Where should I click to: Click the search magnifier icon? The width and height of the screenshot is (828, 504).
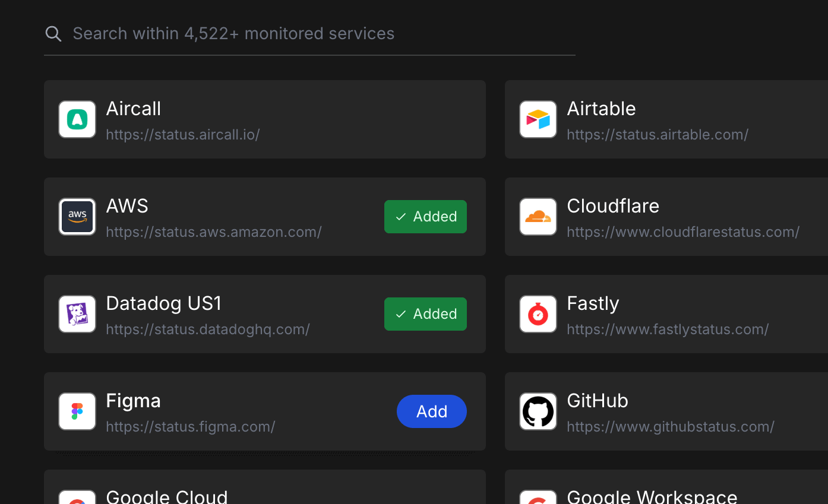tap(53, 34)
